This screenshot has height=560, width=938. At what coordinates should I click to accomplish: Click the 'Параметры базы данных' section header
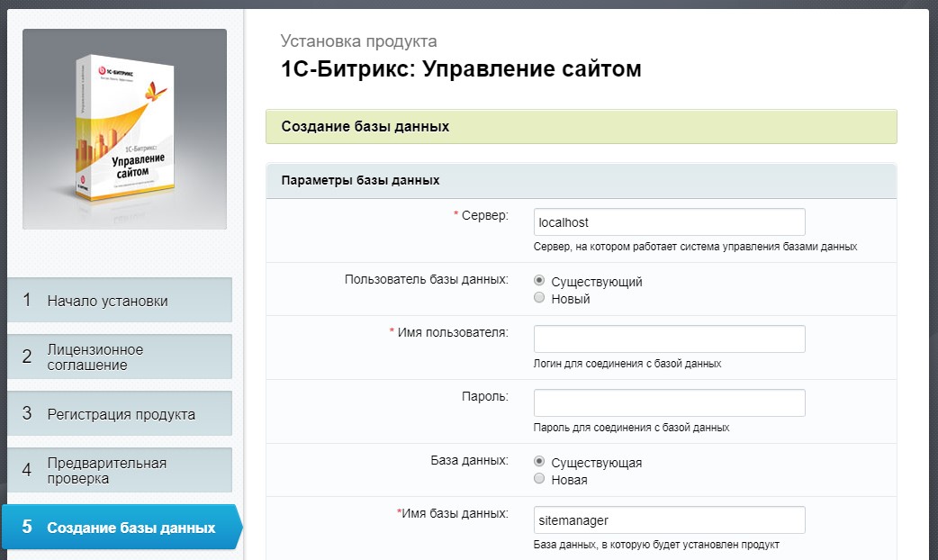pyautogui.click(x=581, y=181)
